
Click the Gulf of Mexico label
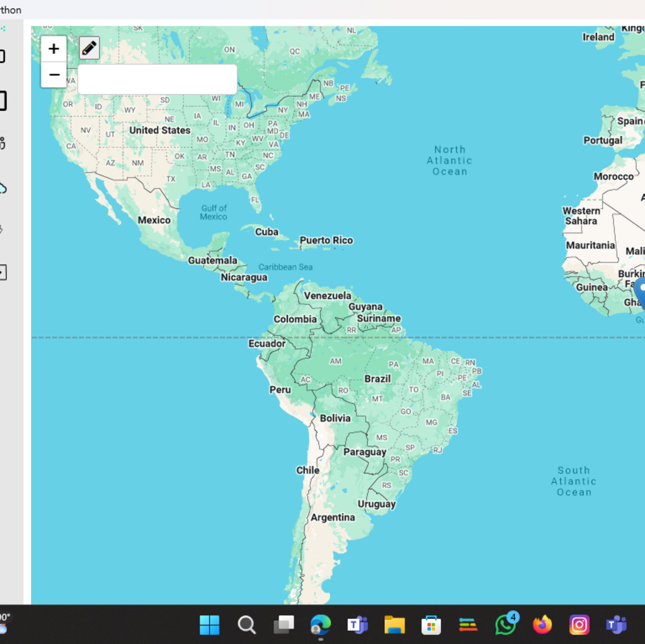click(214, 212)
